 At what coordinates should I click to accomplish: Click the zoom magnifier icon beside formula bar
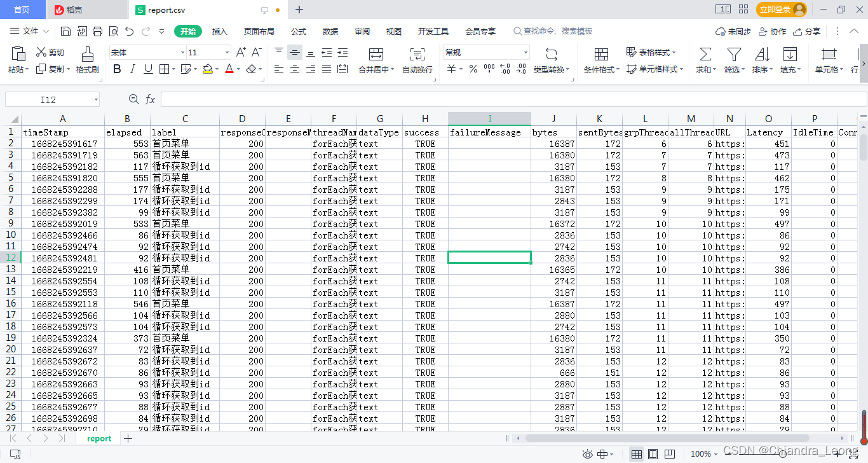pyautogui.click(x=133, y=99)
